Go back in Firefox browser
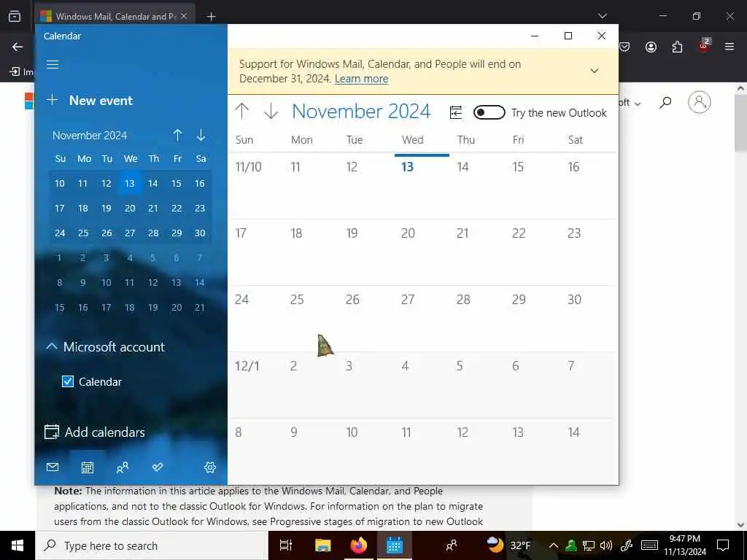This screenshot has width=747, height=560. point(18,47)
